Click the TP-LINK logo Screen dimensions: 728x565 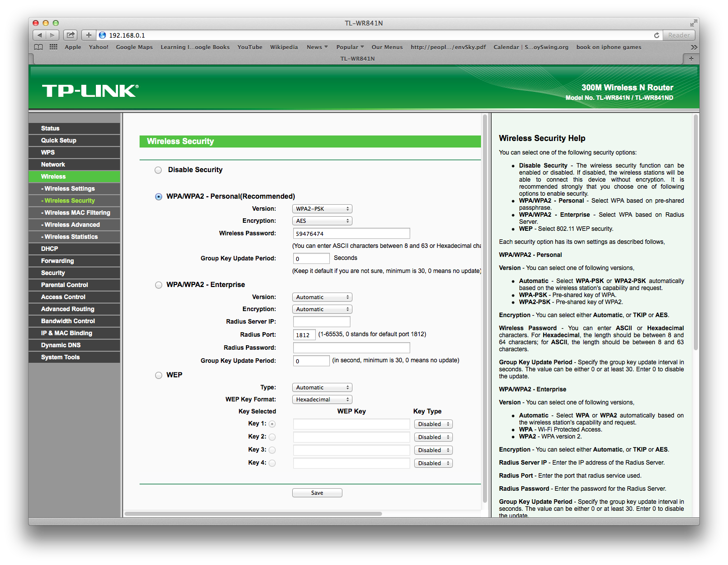point(90,91)
